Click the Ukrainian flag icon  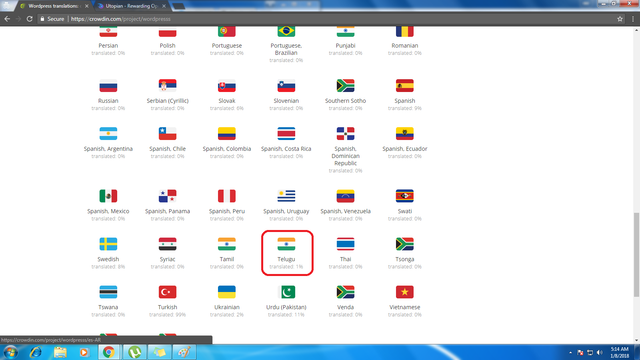pyautogui.click(x=227, y=292)
